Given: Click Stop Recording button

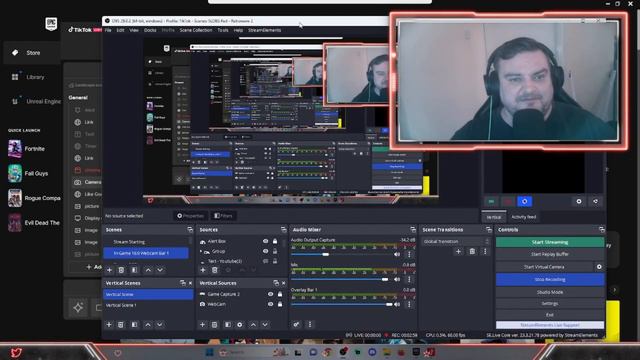Looking at the screenshot, I should tap(550, 280).
